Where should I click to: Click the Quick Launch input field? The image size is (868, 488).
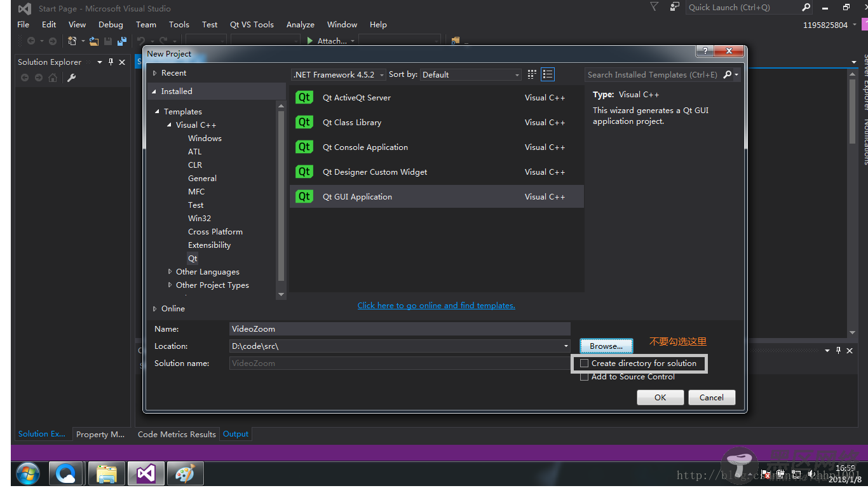(x=742, y=8)
